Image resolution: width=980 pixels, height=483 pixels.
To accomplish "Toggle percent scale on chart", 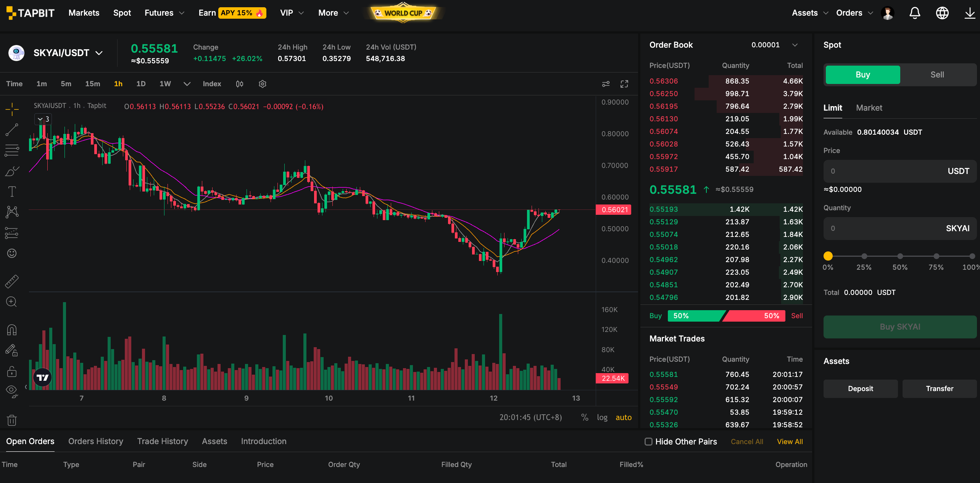I will coord(584,417).
